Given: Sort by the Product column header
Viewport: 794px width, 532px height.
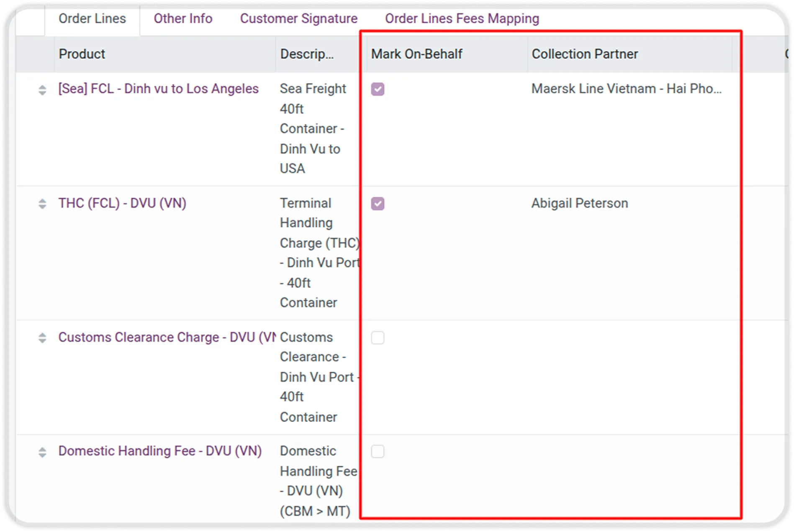Looking at the screenshot, I should tap(82, 54).
